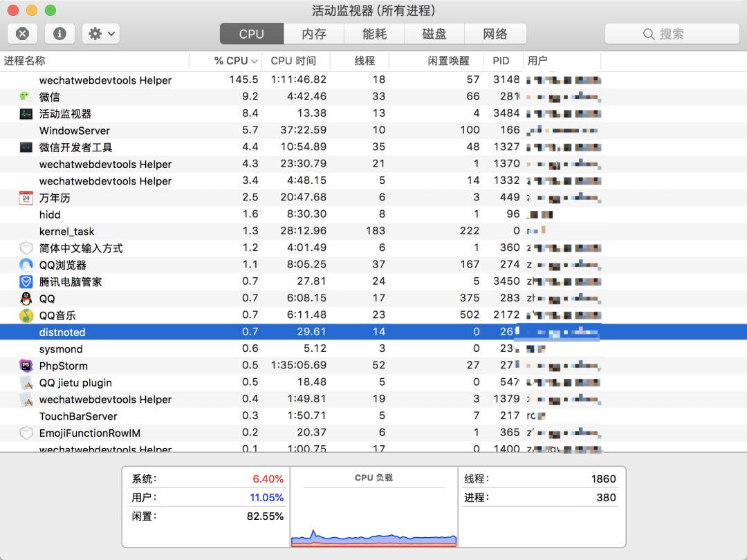The width and height of the screenshot is (747, 560).
Task: Switch to the 能耗 tab
Action: (374, 34)
